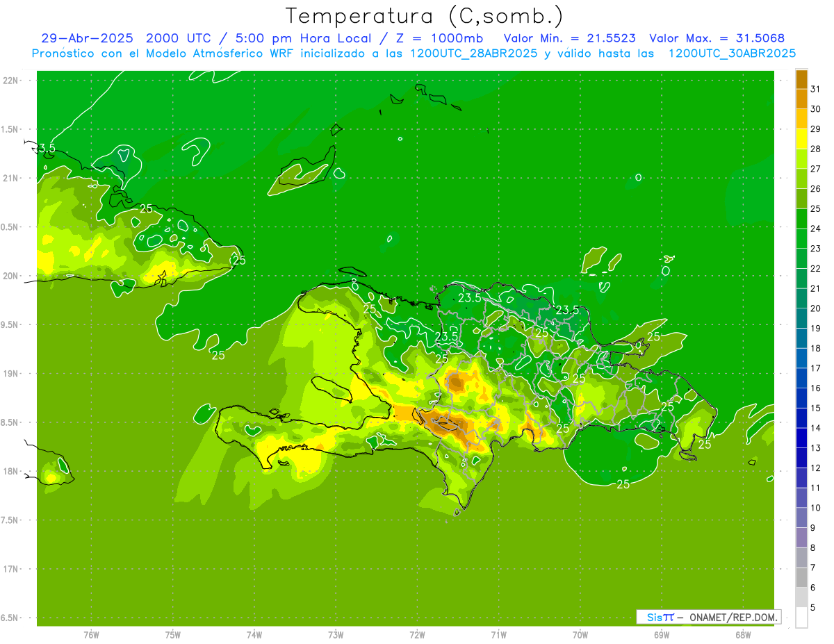Click "1200UTC_28ABR2025" initialization time text

click(472, 53)
